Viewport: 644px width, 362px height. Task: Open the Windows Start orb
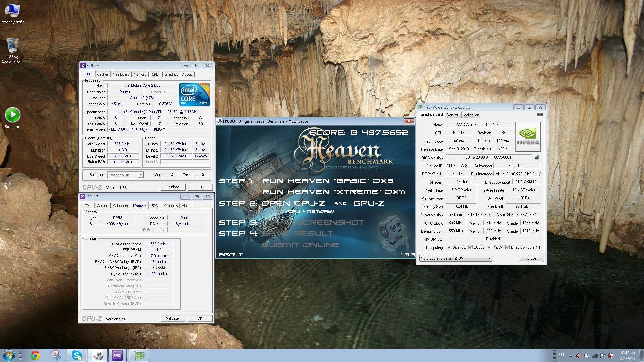tap(9, 355)
